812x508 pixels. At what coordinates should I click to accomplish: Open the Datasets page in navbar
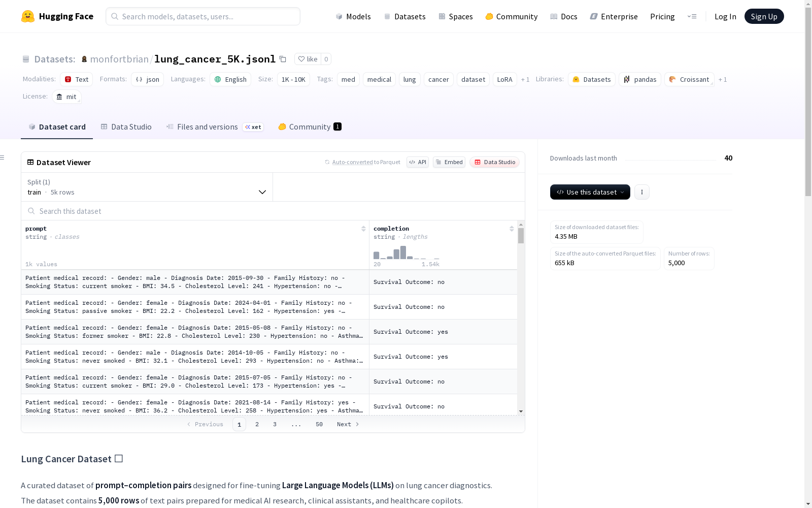[x=404, y=16]
